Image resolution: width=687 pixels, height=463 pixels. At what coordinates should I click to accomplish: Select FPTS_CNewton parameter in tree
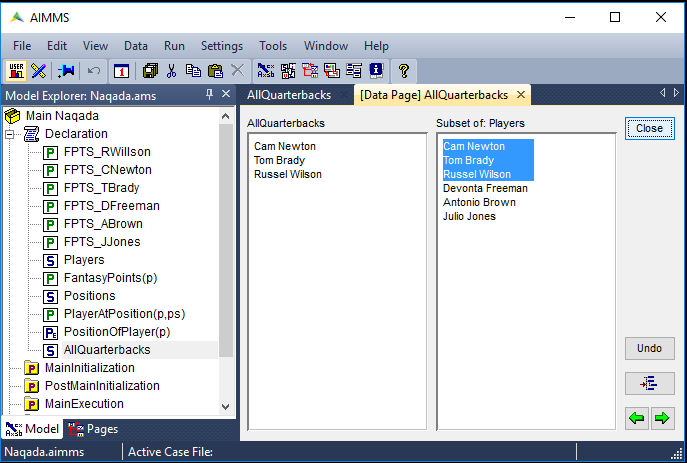(108, 170)
